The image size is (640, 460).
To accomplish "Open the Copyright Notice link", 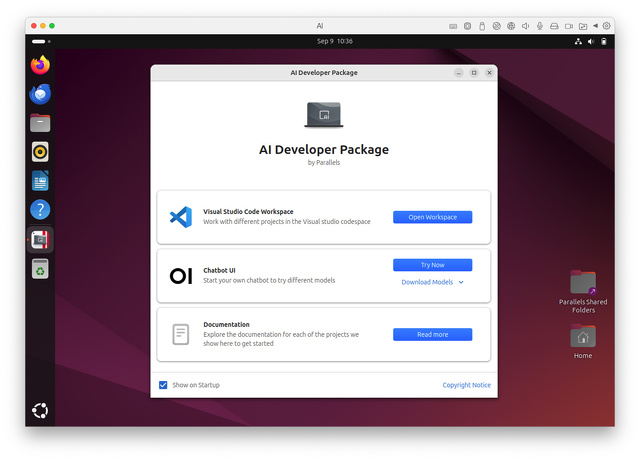I will pos(467,385).
